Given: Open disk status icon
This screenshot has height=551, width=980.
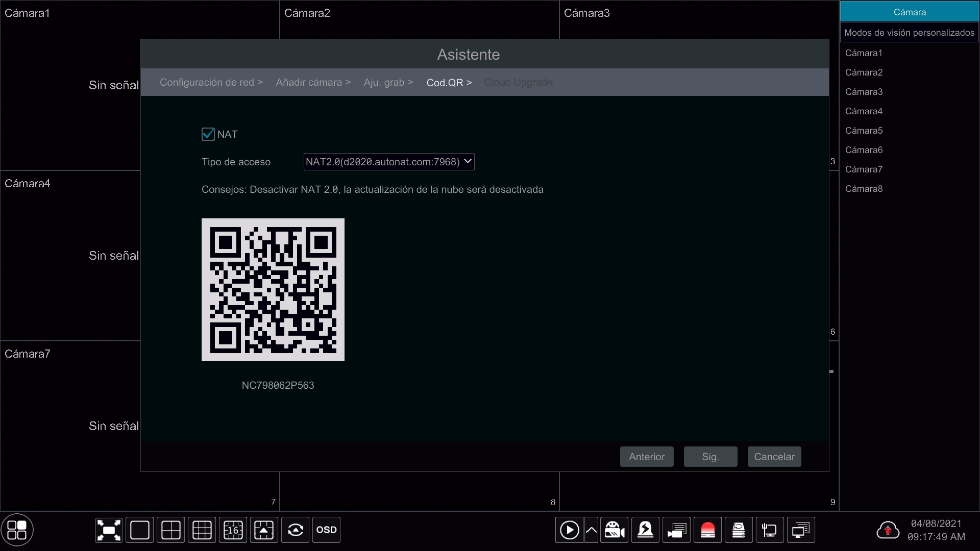Looking at the screenshot, I should click(x=739, y=530).
